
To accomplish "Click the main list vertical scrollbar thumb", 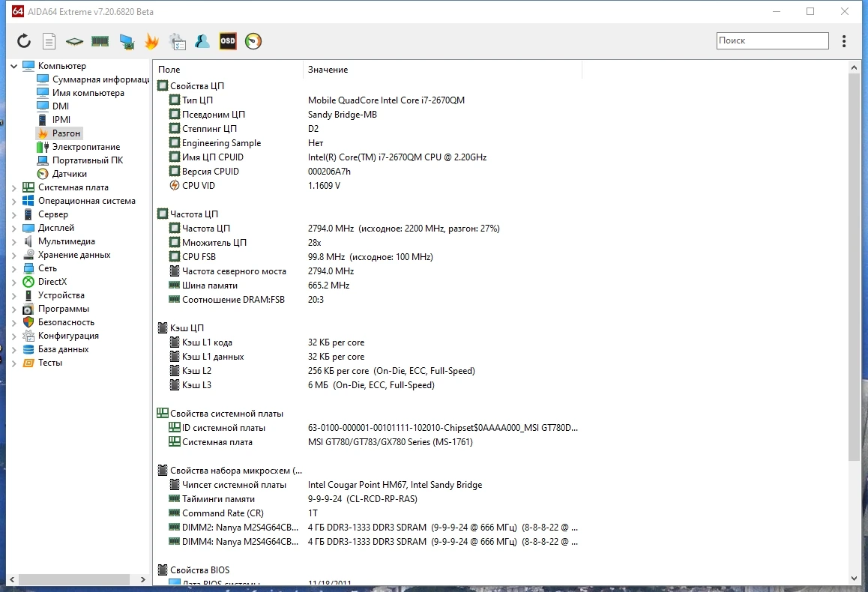I will click(x=854, y=267).
